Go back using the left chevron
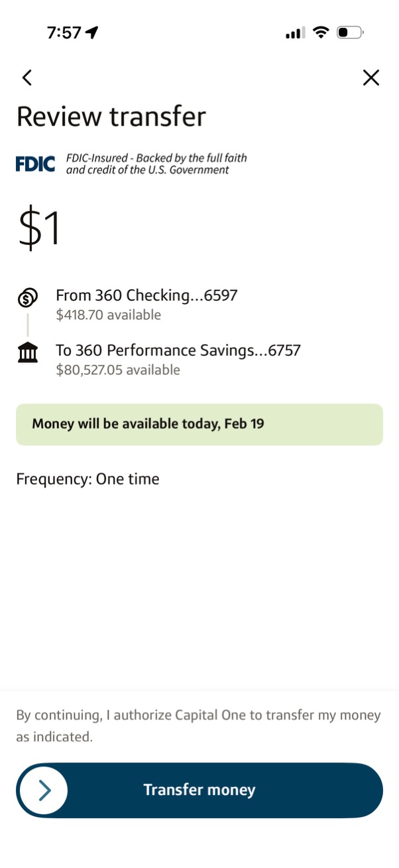 tap(27, 78)
